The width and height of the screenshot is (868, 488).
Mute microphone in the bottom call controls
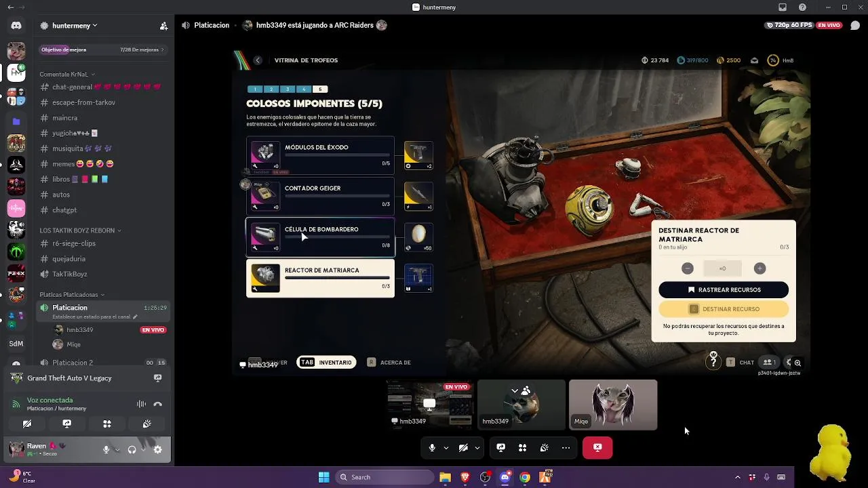pyautogui.click(x=432, y=447)
